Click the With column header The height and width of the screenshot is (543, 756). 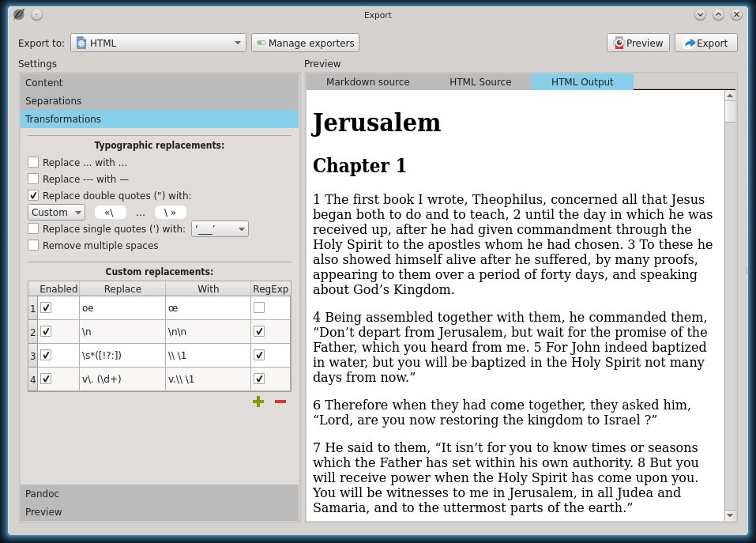pos(209,288)
